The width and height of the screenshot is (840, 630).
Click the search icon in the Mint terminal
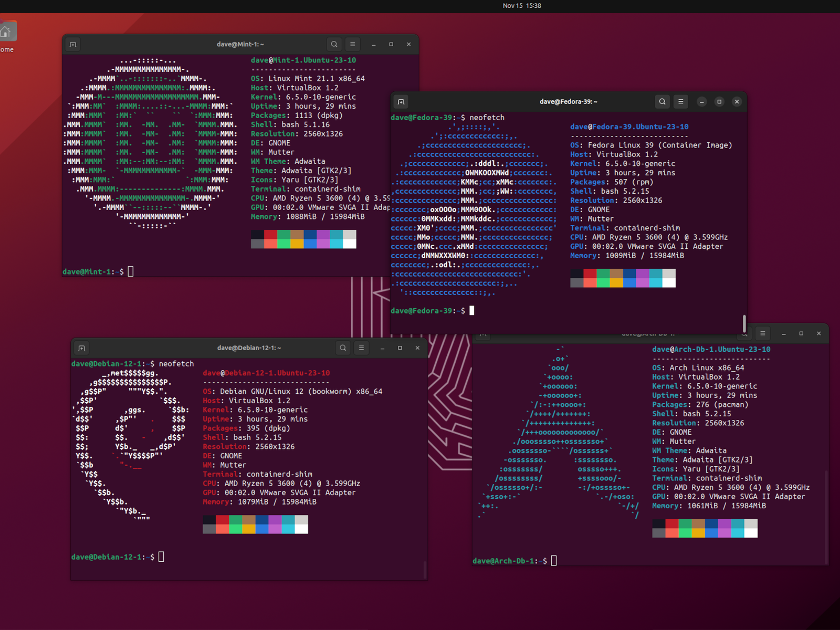(x=334, y=45)
